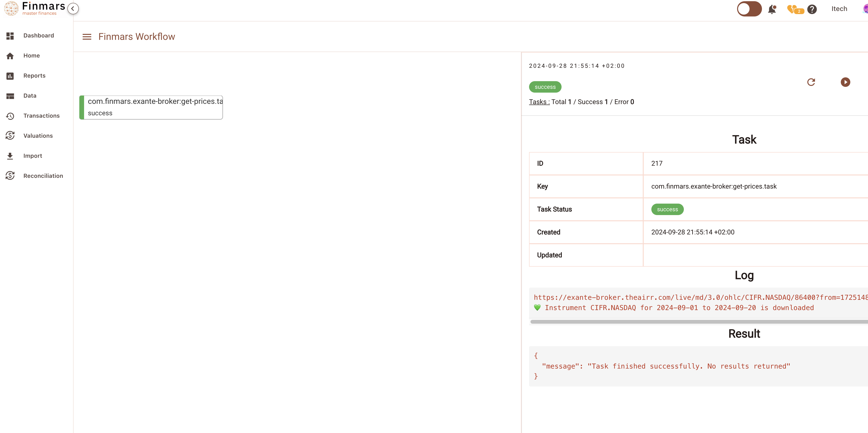The width and height of the screenshot is (868, 433).
Task: Click the Tasks link
Action: coord(539,102)
